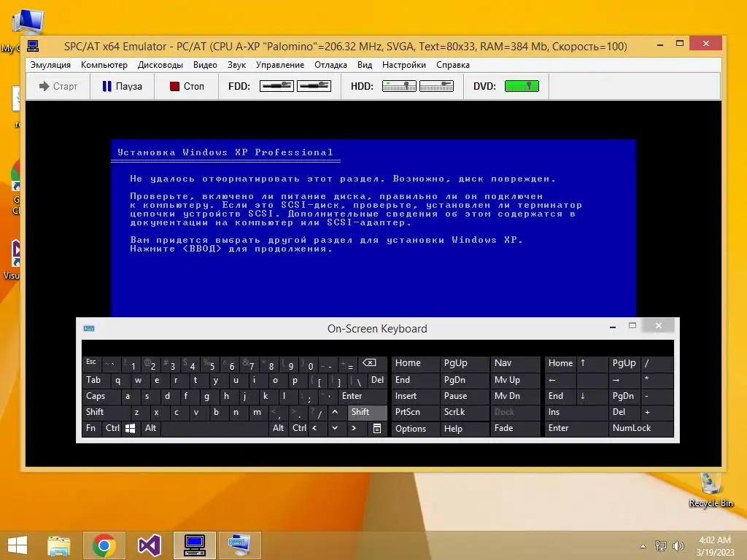Tap the Enter key on main keyboard
Screen dimensions: 747x560
click(x=363, y=396)
